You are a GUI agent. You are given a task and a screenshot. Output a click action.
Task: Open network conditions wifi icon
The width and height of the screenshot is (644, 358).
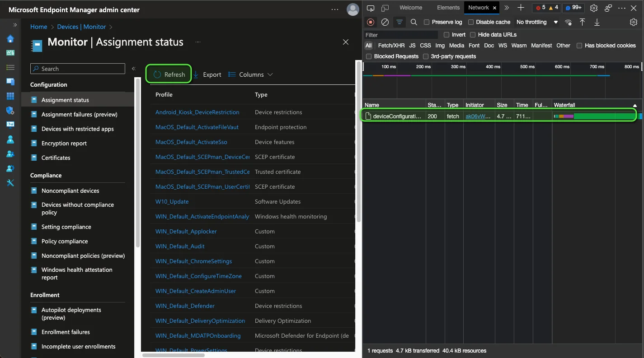pyautogui.click(x=569, y=22)
